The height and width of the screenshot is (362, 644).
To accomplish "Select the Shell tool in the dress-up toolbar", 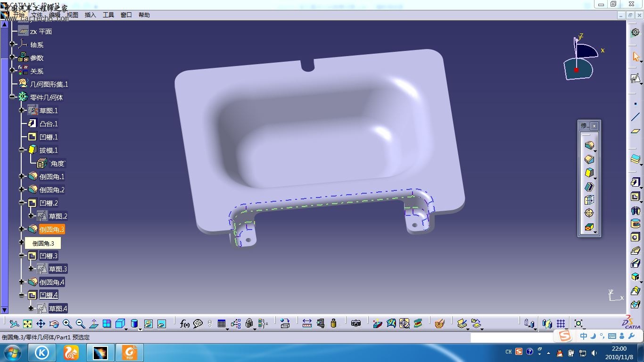I will (589, 186).
